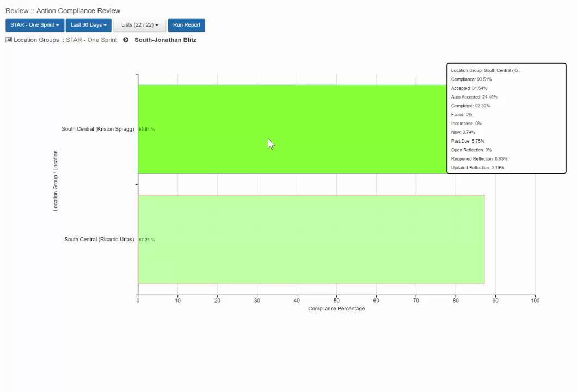Click the Open Reflection: 0% tooltip line
This screenshot has width=577, height=392.
471,150
